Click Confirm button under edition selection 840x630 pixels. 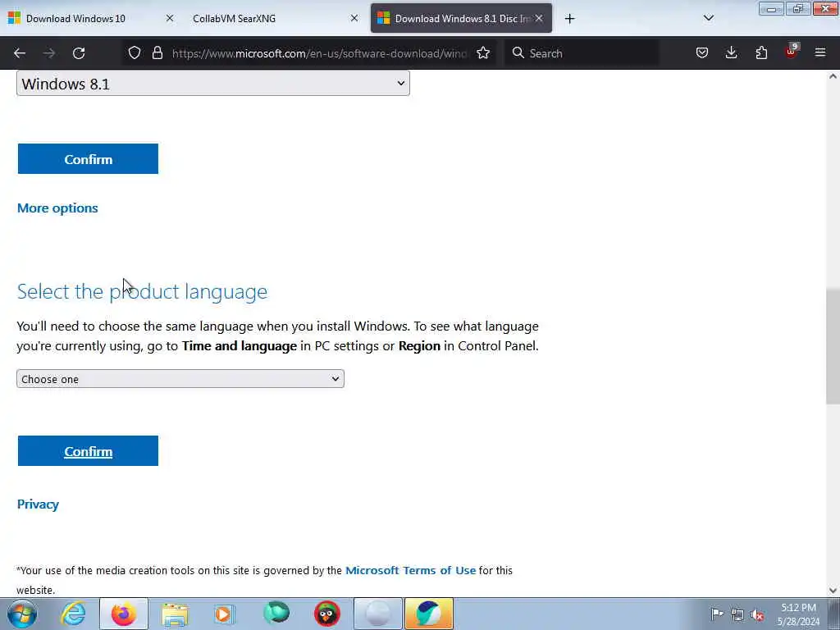[x=88, y=158]
